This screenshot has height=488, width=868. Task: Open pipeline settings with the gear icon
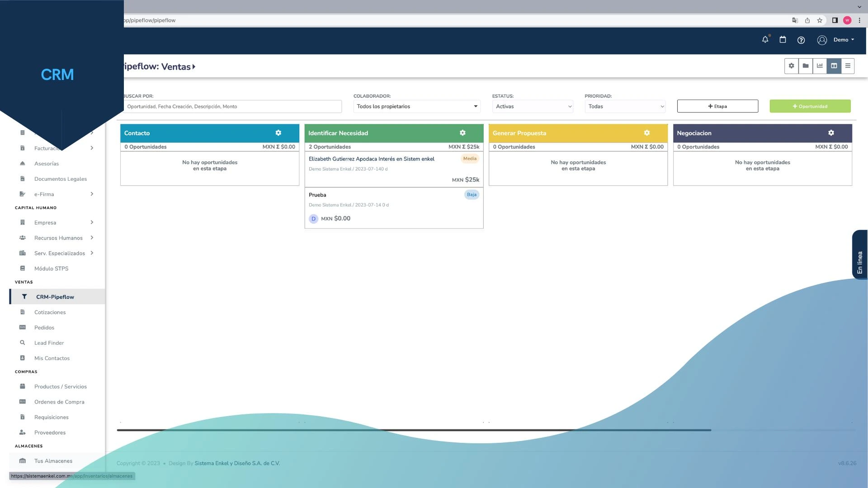coord(791,66)
